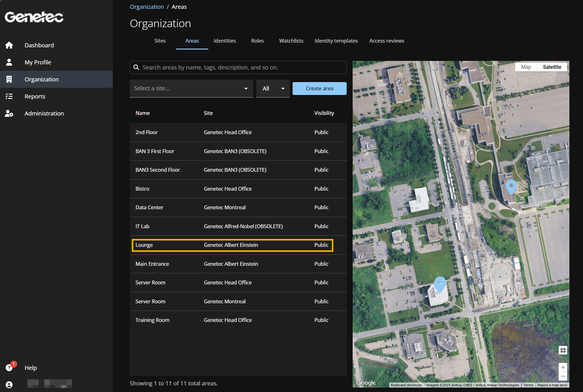Switch map to Satellite view
583x392 pixels.
pos(552,67)
